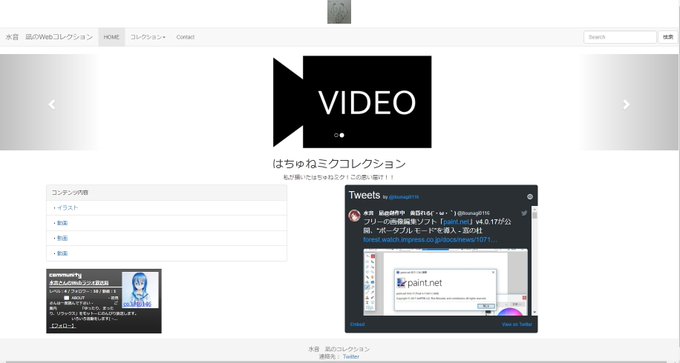Expand the コレクション dropdown menu
The height and width of the screenshot is (363, 680).
148,37
